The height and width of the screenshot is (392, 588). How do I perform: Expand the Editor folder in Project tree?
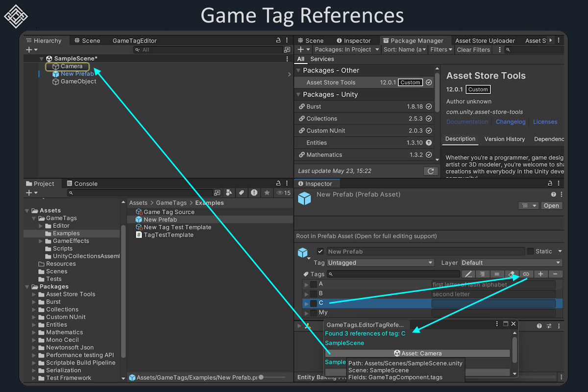click(x=41, y=226)
